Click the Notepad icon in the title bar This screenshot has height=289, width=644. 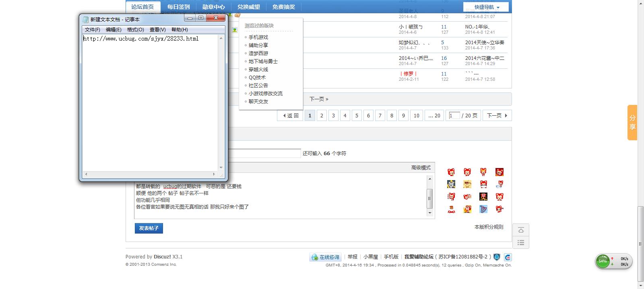point(85,19)
